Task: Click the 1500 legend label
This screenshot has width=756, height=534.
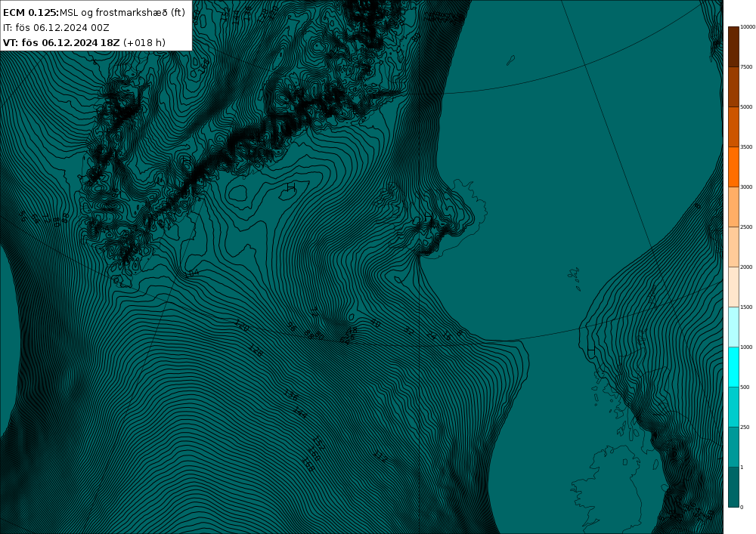Action: [x=746, y=307]
